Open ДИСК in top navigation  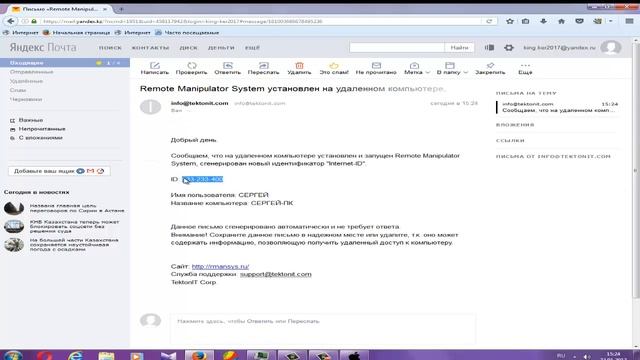tap(189, 48)
